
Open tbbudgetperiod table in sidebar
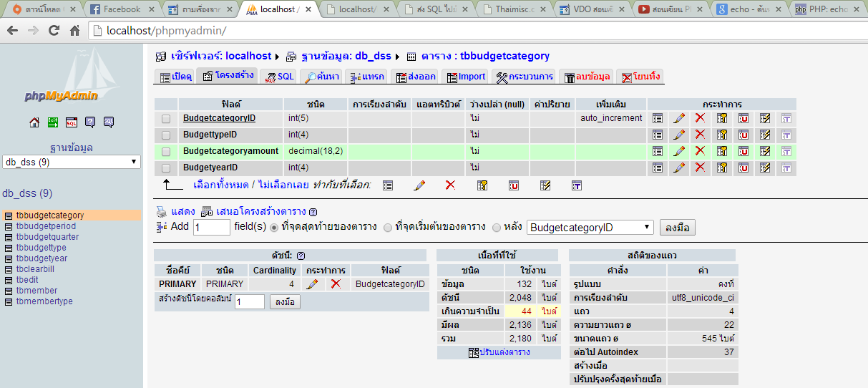pos(46,226)
